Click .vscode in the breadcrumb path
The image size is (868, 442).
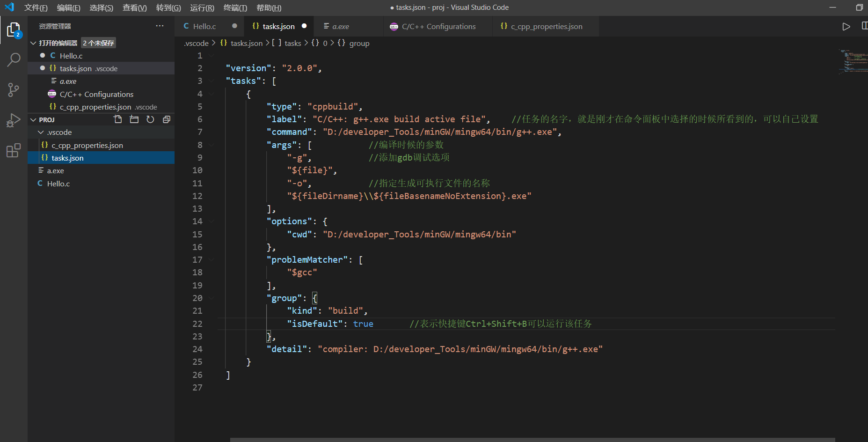pyautogui.click(x=196, y=43)
